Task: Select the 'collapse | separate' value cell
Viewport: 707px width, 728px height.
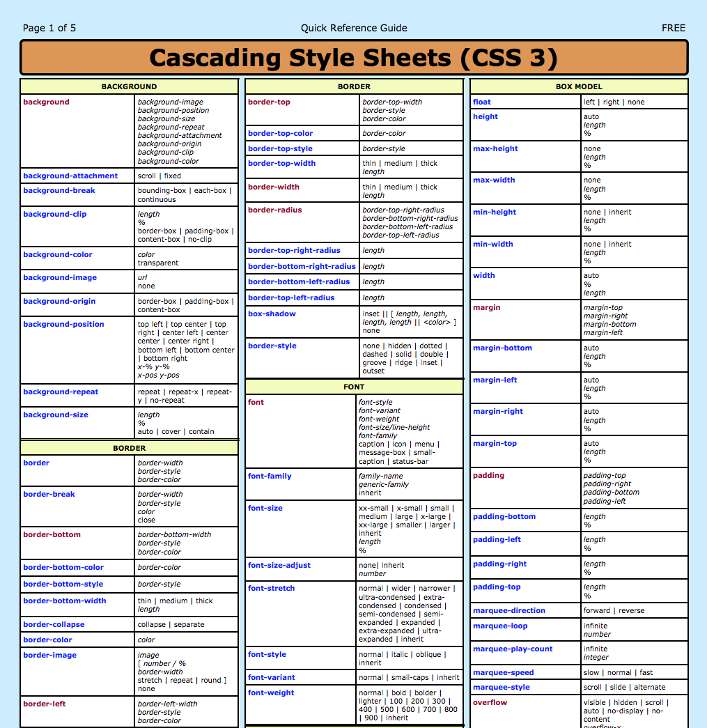Action: [x=186, y=624]
